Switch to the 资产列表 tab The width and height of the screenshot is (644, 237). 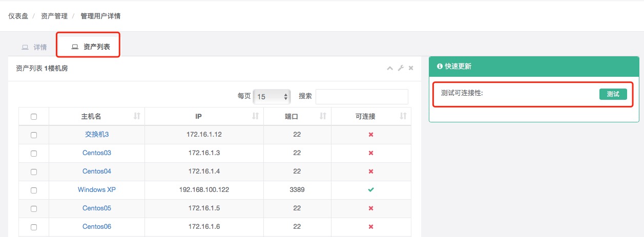pos(90,47)
